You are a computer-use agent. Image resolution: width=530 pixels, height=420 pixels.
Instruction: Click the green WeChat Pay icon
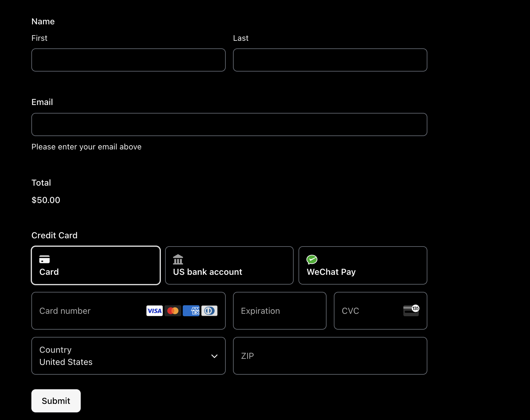(312, 259)
